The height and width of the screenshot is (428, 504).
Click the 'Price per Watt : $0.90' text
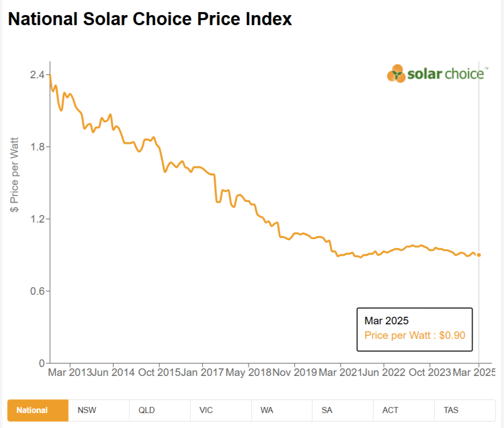point(414,335)
